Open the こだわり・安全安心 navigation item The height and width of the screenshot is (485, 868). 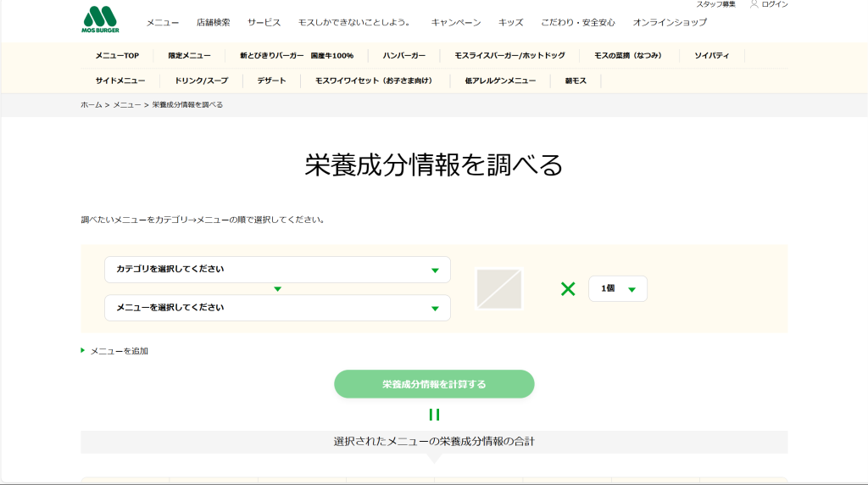(x=578, y=22)
